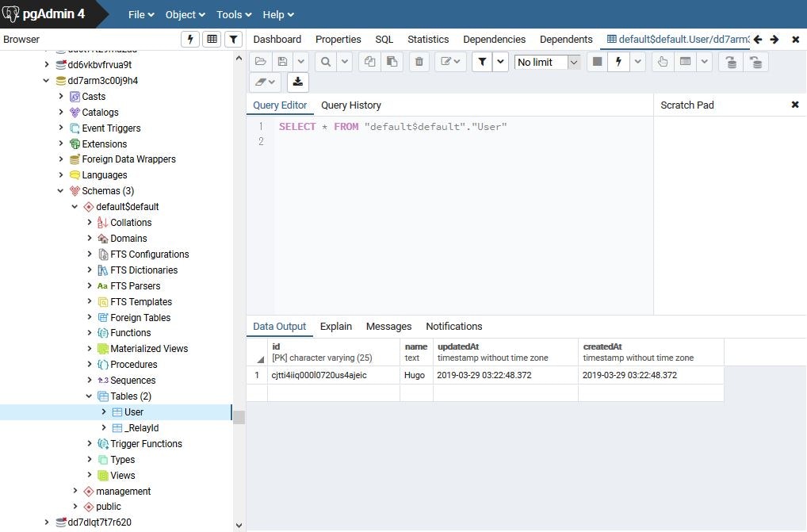Switch to the Explain results tab

[x=335, y=326]
